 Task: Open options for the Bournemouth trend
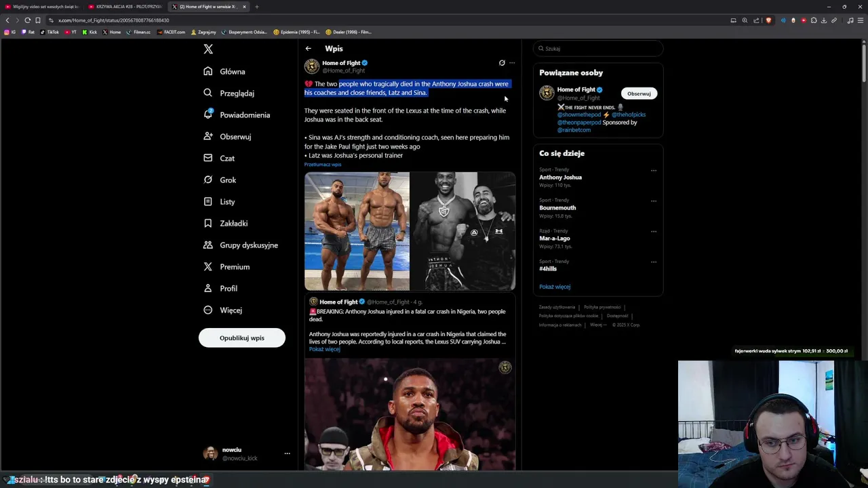pos(654,201)
